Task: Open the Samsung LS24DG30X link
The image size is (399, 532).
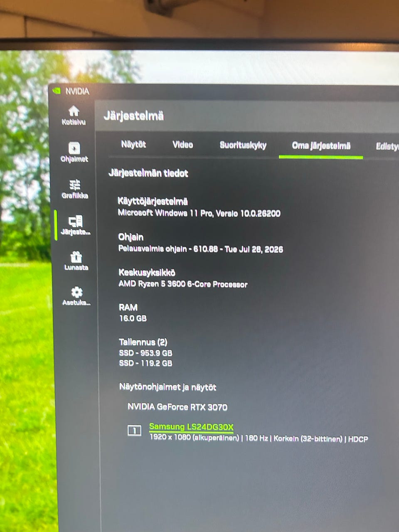Action: point(191,427)
